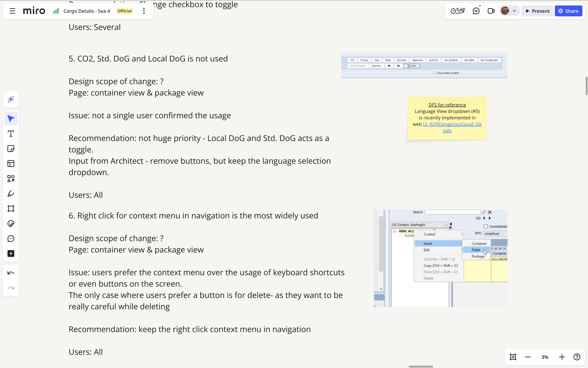This screenshot has width=588, height=368.
Task: Zoom out with minus button
Action: pos(528,357)
